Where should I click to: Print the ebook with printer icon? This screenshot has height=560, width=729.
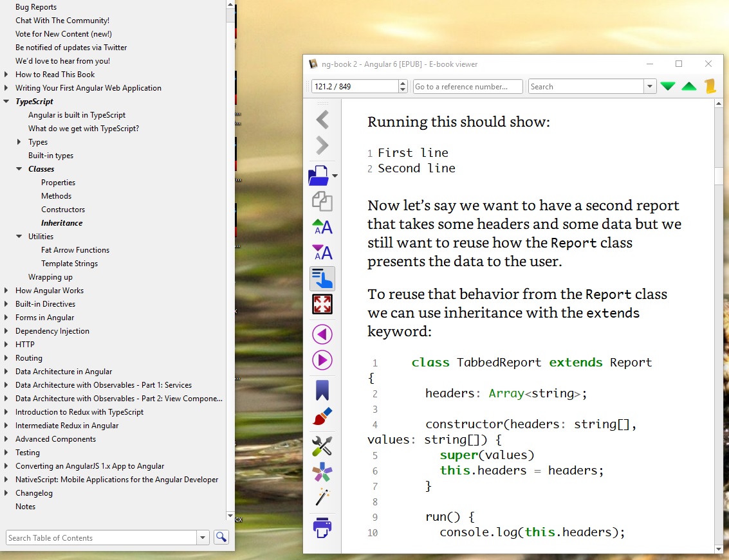[x=322, y=527]
